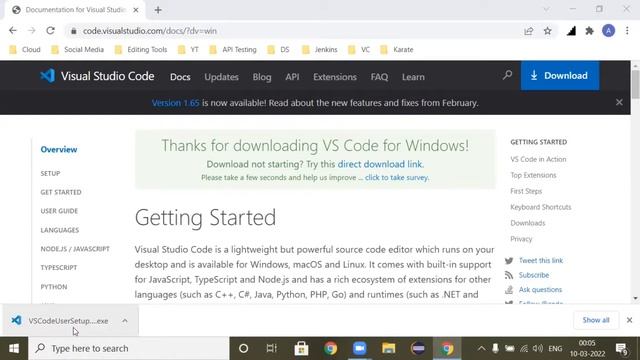Viewport: 640px width, 360px height.
Task: Reload the page using the refresh icon
Action: 50,31
